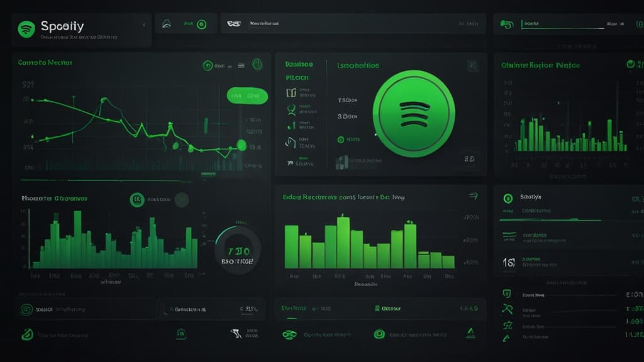Select the warning triangle icon below the bar chart
Image resolution: width=644 pixels, height=362 pixels.
[x=472, y=332]
